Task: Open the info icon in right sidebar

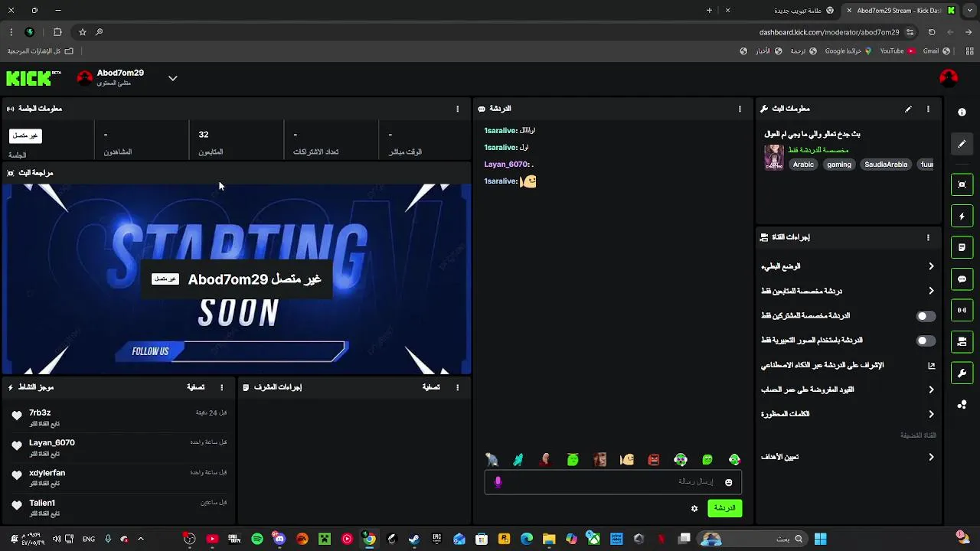Action: (962, 112)
